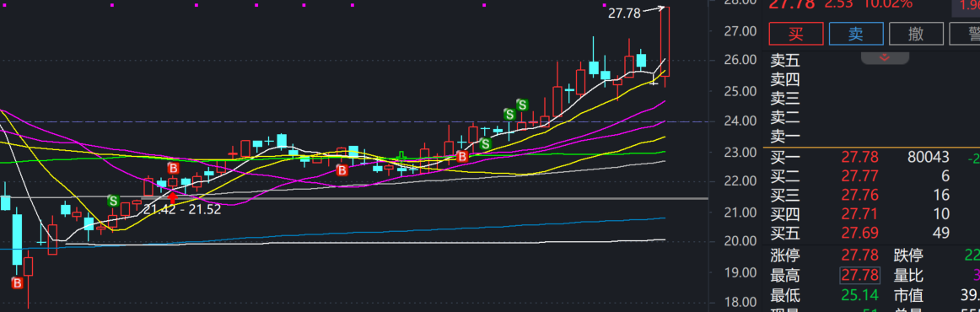Click the 最低 value 25.14
The height and width of the screenshot is (312, 980).
click(859, 294)
